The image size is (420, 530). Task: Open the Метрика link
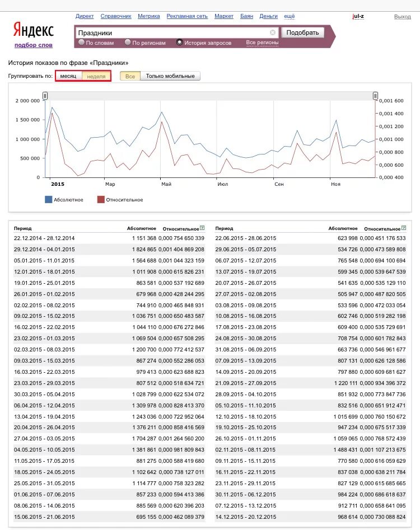coord(149,16)
